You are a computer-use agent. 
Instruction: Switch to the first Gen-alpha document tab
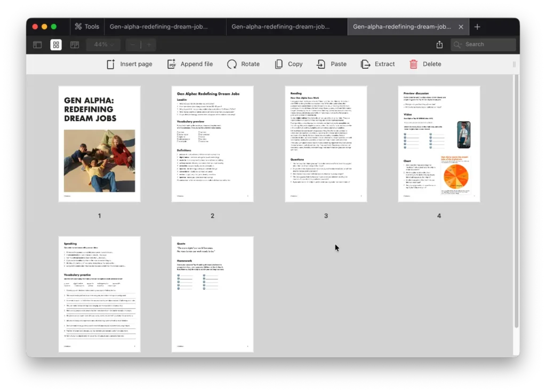pyautogui.click(x=163, y=26)
